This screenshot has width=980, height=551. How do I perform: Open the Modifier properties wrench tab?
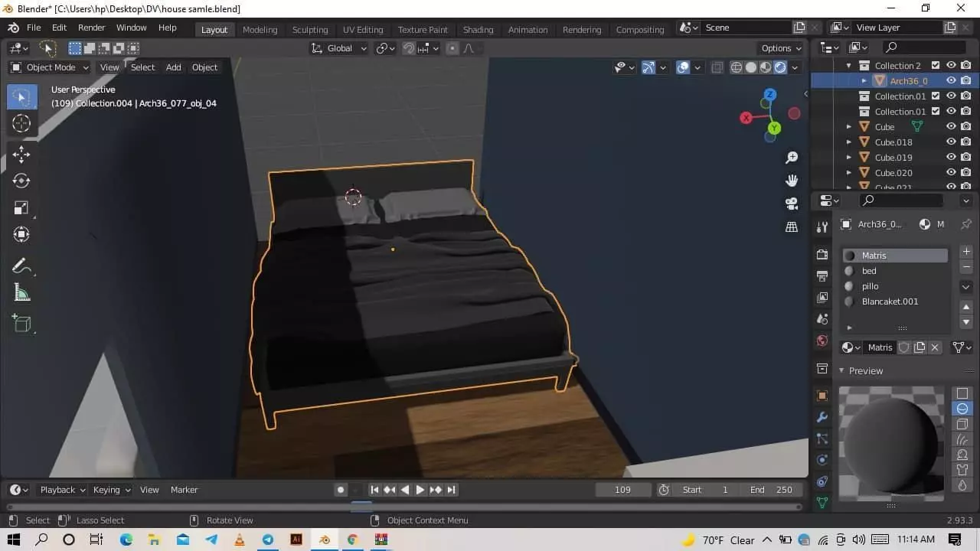click(x=822, y=417)
